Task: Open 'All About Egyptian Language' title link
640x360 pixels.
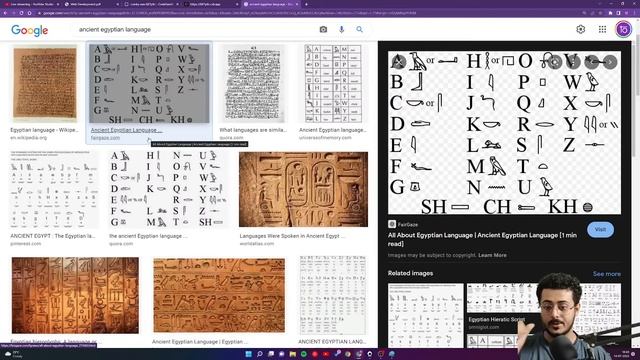Action: (482, 239)
